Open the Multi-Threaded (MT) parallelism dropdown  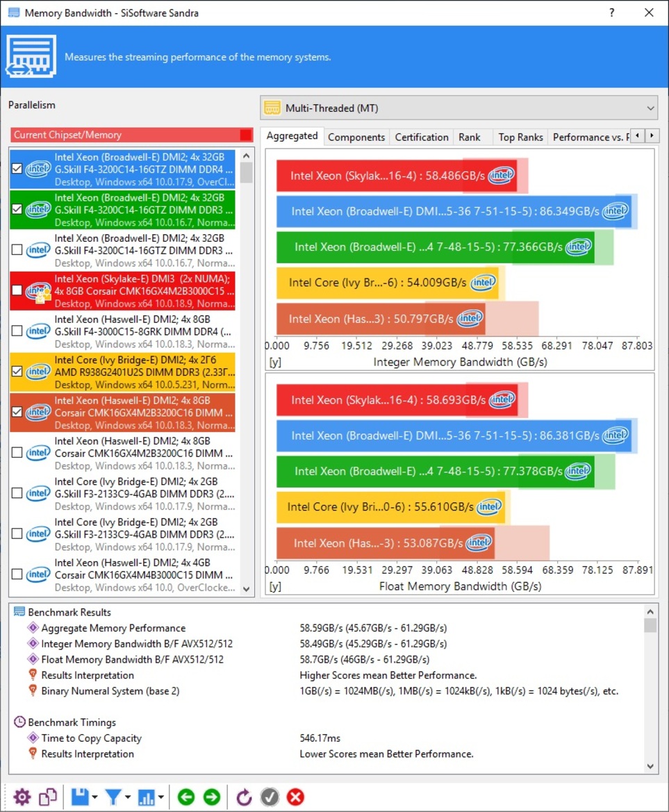tap(459, 108)
